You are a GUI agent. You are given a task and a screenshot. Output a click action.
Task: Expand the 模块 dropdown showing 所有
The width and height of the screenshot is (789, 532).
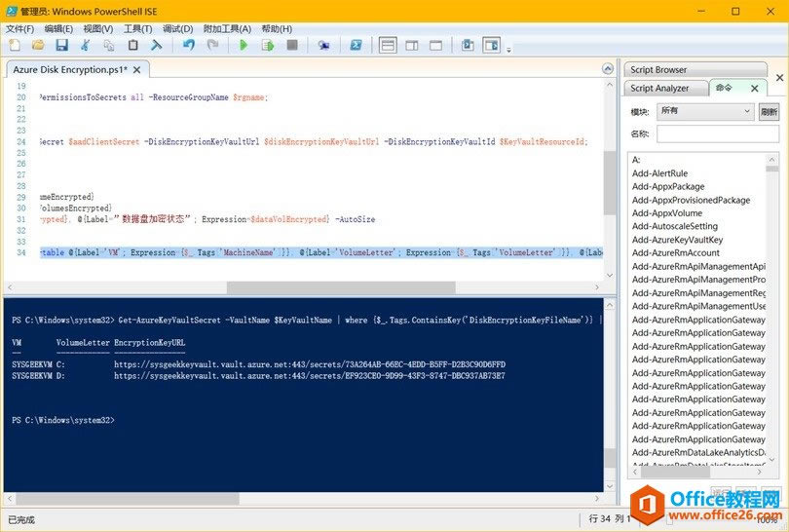coord(705,111)
